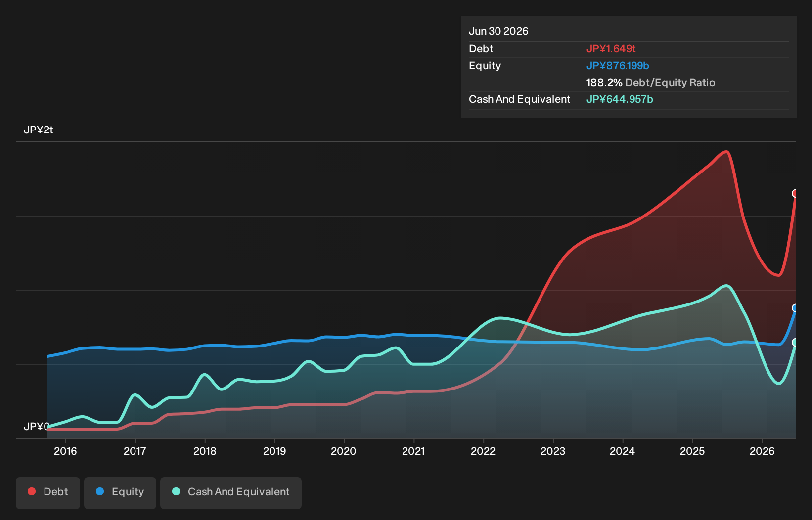Click the 2019 year label

[x=274, y=451]
